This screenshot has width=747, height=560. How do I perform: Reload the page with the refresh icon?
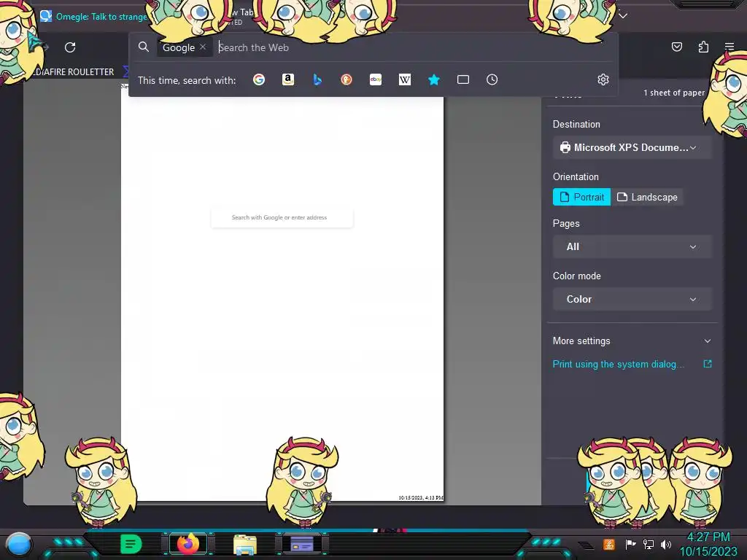pyautogui.click(x=70, y=47)
